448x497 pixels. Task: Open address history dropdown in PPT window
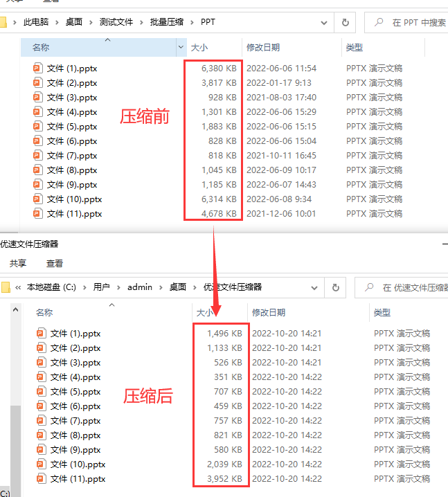pyautogui.click(x=324, y=23)
